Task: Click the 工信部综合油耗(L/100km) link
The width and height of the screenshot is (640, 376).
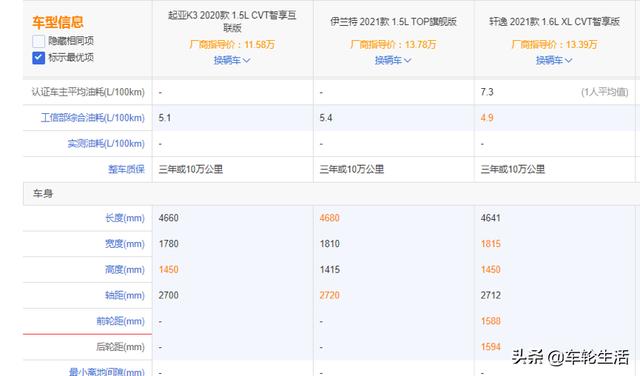Action: pyautogui.click(x=93, y=118)
